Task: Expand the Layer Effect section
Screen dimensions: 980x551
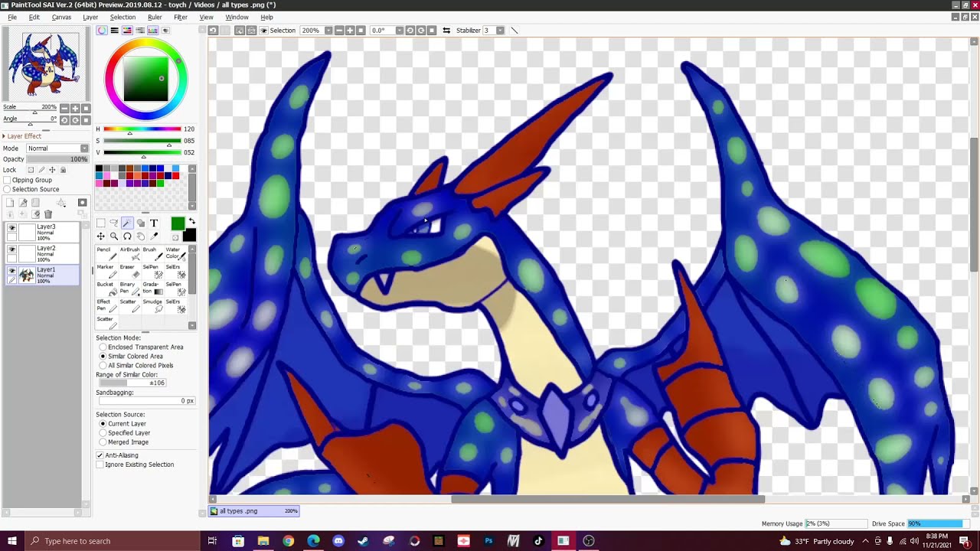Action: click(x=23, y=136)
